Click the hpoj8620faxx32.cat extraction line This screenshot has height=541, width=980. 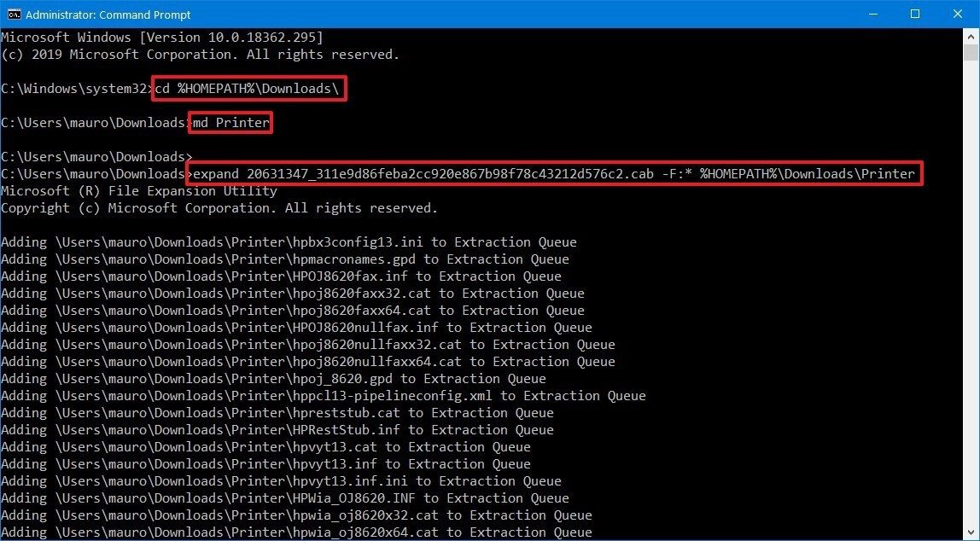[x=293, y=293]
